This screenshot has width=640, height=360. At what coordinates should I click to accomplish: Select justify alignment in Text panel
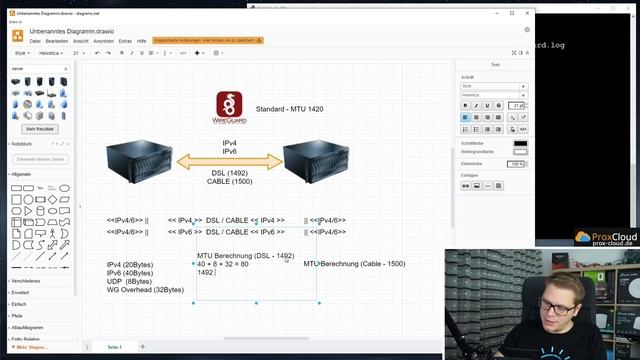(498, 118)
